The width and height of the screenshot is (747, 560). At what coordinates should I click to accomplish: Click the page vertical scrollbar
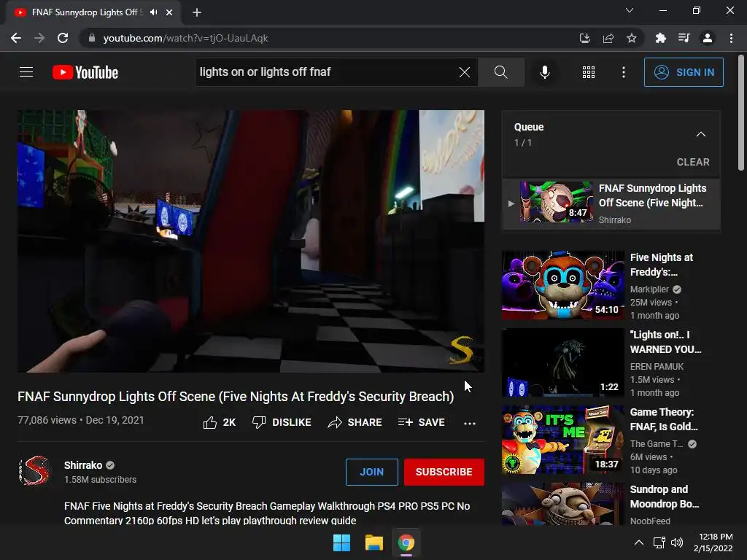(x=741, y=112)
